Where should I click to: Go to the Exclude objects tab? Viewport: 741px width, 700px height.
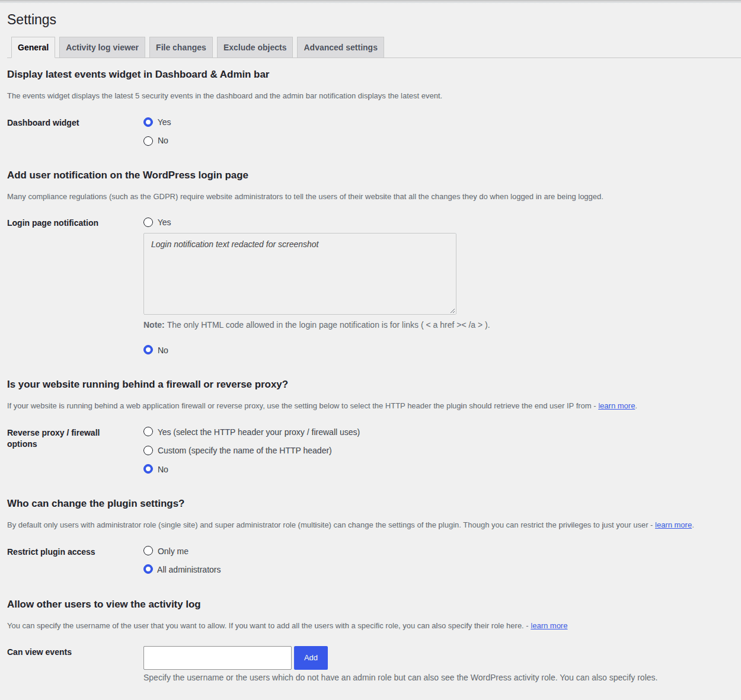pyautogui.click(x=255, y=47)
